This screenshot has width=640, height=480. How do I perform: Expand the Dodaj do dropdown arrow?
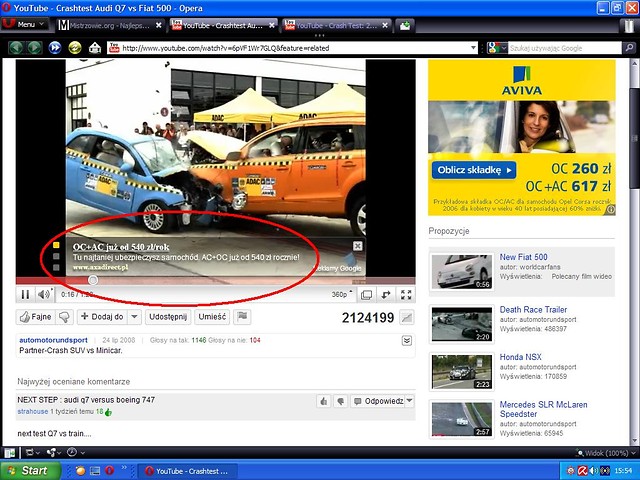[135, 317]
